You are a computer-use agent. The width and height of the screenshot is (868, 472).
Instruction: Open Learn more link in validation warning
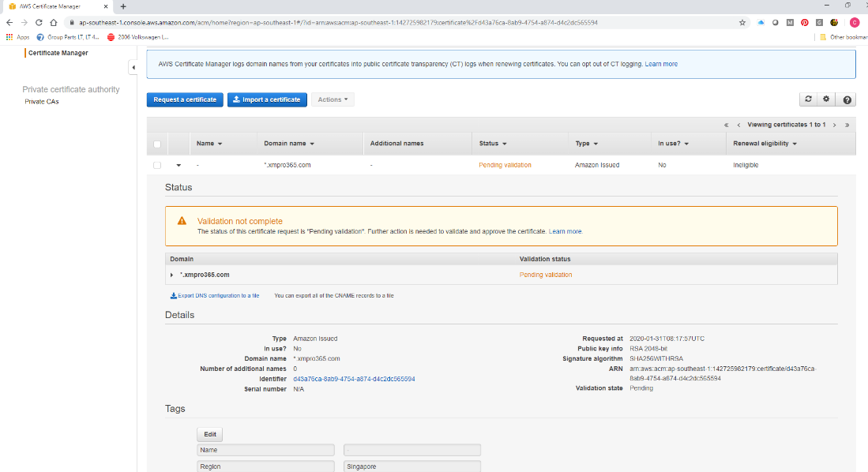pyautogui.click(x=566, y=231)
